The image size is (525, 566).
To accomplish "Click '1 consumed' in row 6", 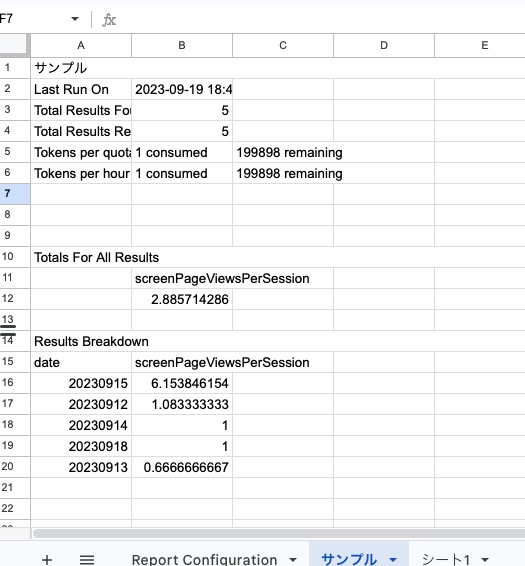I will pyautogui.click(x=182, y=173).
